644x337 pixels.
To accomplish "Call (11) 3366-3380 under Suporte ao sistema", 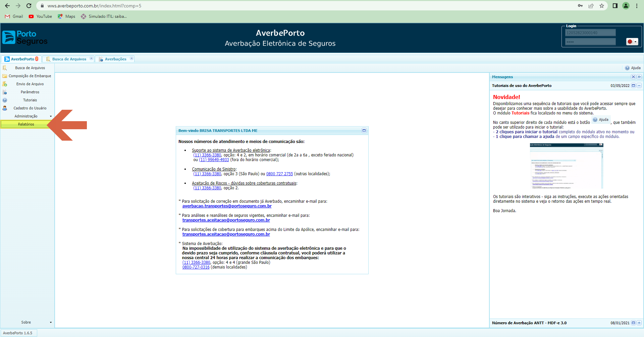I will pyautogui.click(x=207, y=155).
